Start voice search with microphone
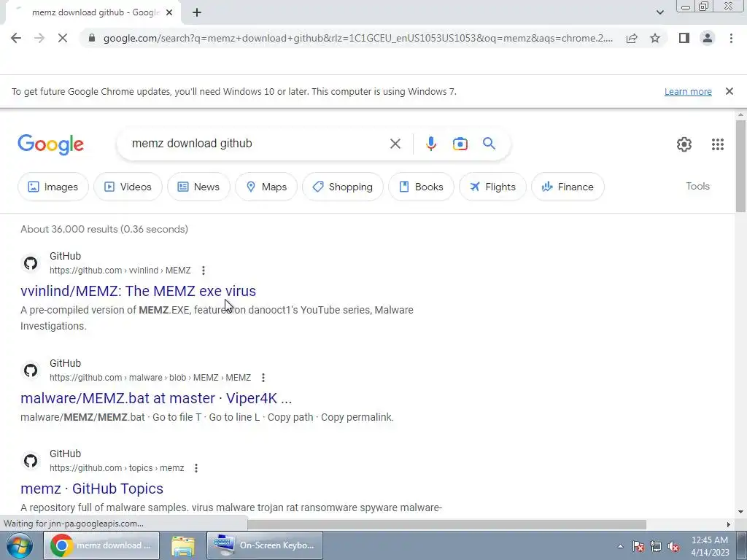The width and height of the screenshot is (747, 560). point(430,144)
